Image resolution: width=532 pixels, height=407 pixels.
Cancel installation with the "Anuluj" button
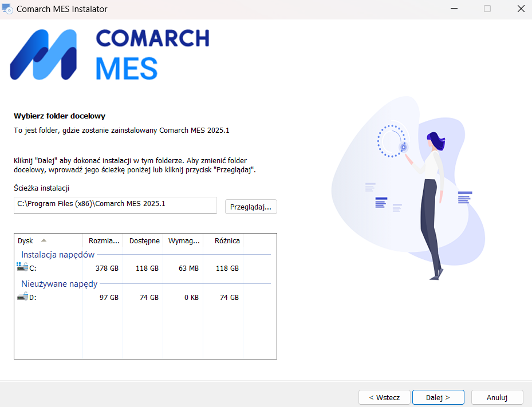pos(497,397)
